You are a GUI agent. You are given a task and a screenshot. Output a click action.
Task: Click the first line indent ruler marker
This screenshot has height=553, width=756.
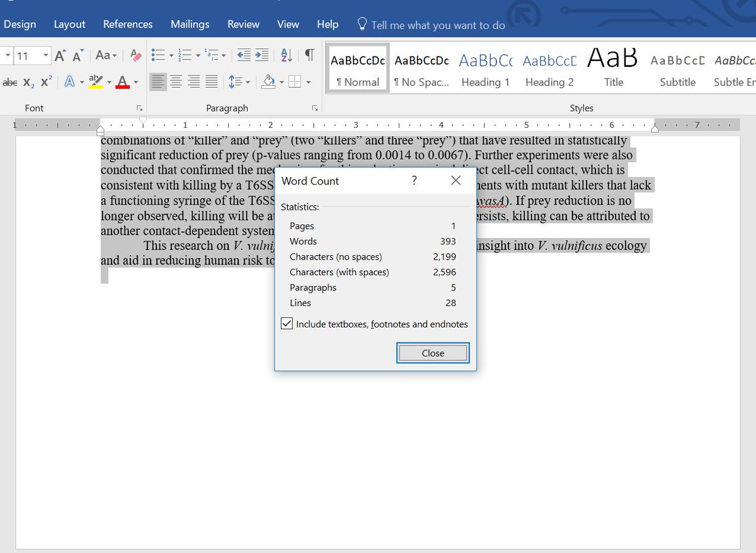143,119
